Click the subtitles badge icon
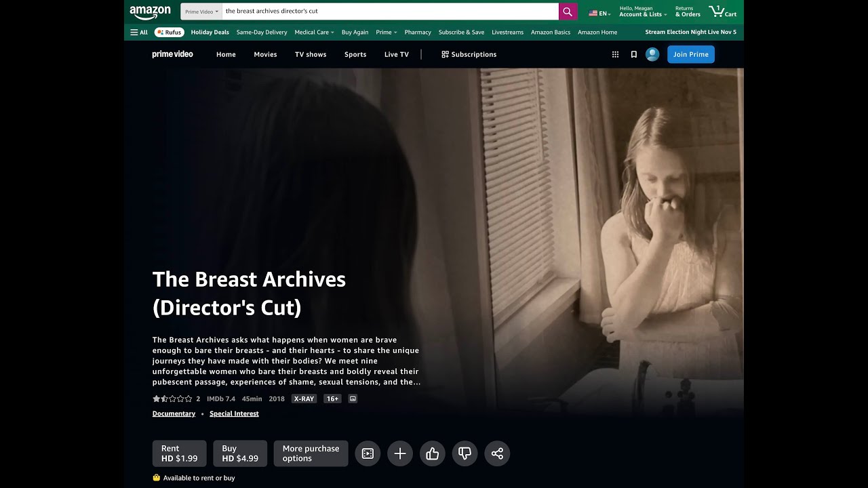This screenshot has height=488, width=868. point(353,399)
